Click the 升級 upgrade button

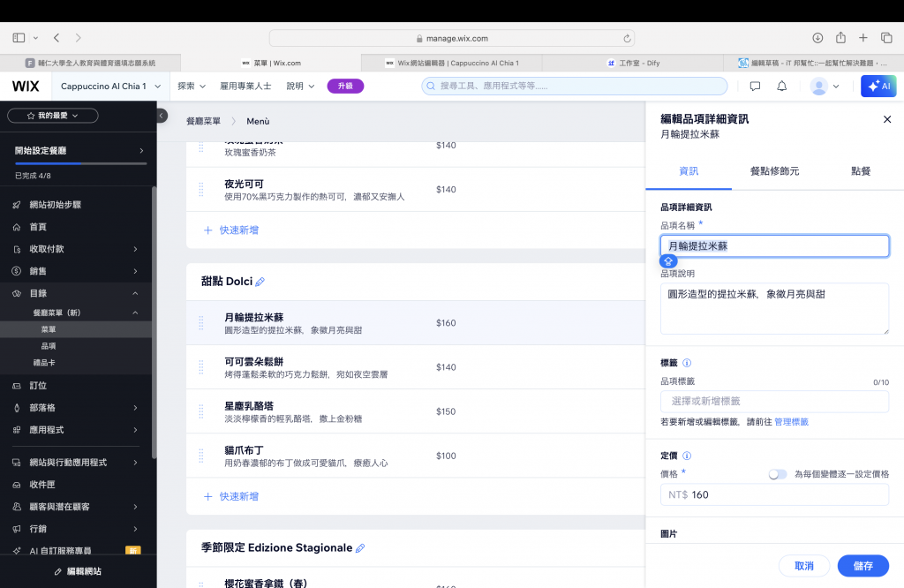click(345, 86)
